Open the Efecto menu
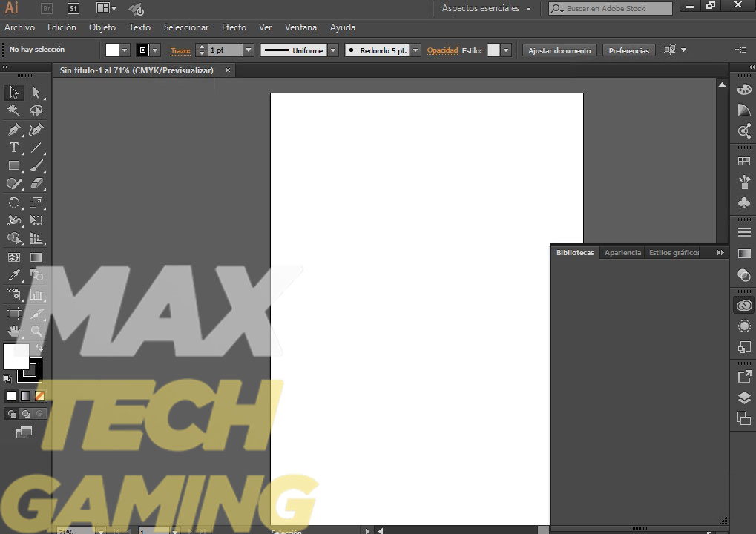 [234, 27]
